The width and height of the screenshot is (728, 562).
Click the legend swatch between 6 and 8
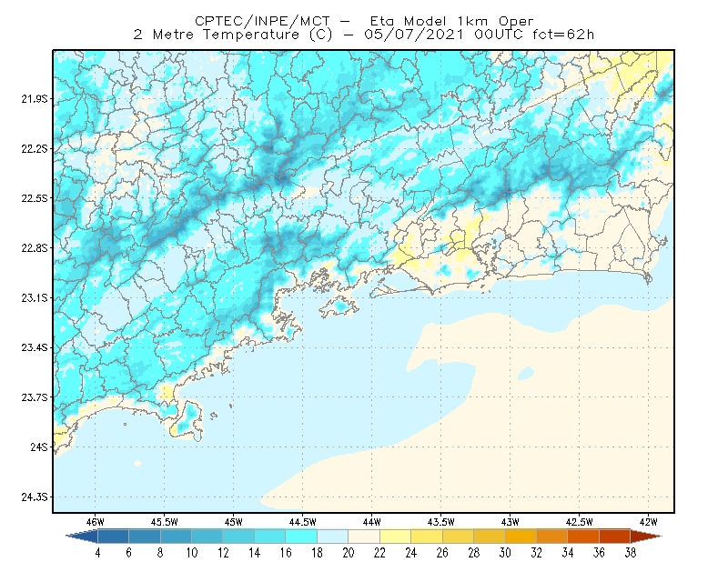click(145, 537)
